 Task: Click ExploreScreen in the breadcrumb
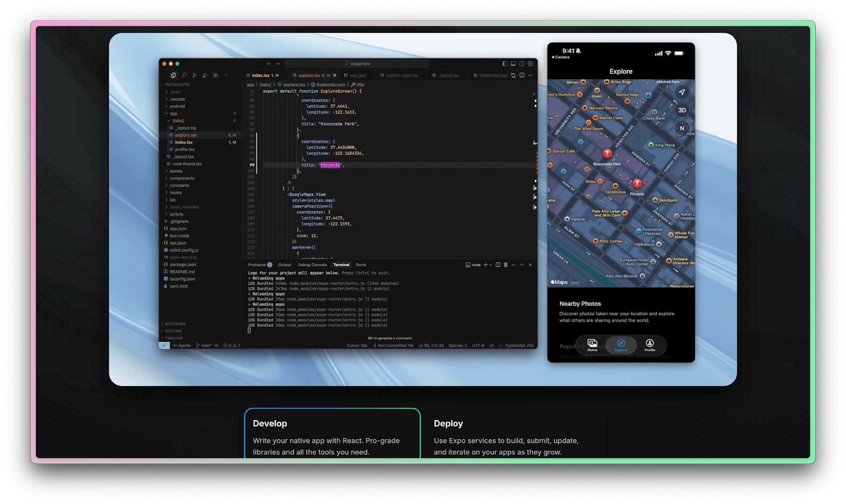pos(330,85)
